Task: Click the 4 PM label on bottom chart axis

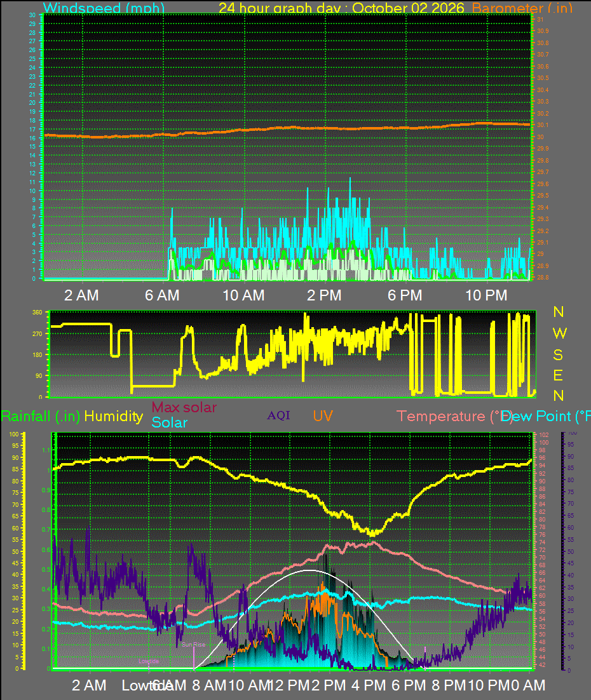Action: coord(369,685)
